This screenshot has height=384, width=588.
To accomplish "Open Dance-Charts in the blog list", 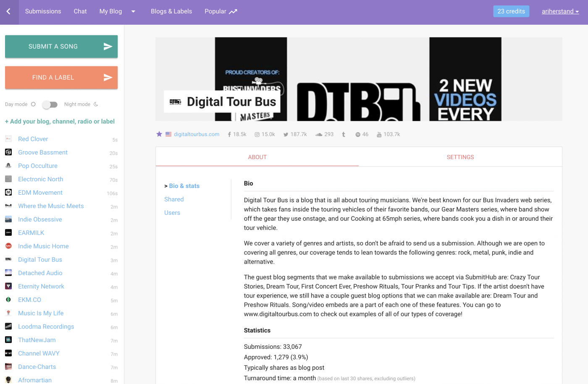I will [x=37, y=367].
